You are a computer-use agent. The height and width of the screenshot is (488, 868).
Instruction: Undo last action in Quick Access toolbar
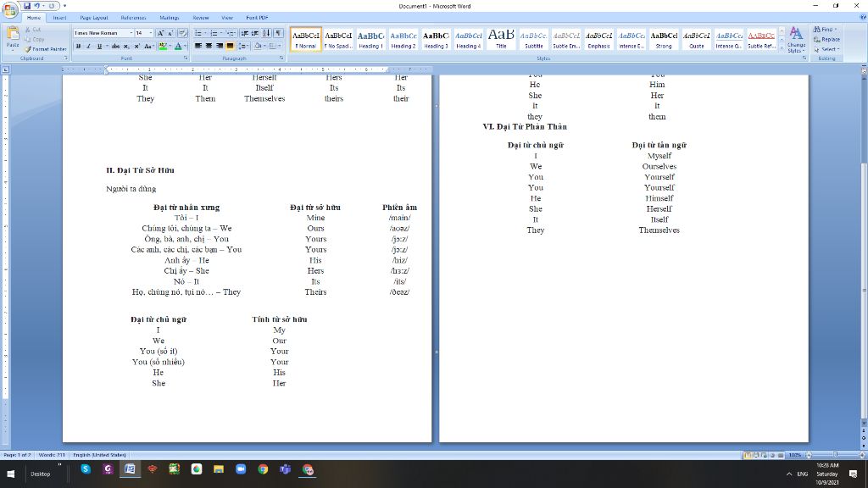37,6
